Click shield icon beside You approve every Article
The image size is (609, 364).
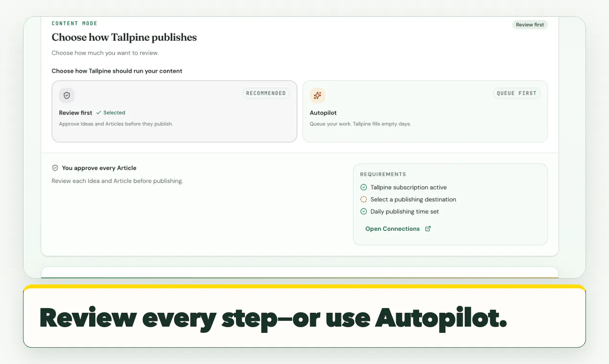[55, 168]
